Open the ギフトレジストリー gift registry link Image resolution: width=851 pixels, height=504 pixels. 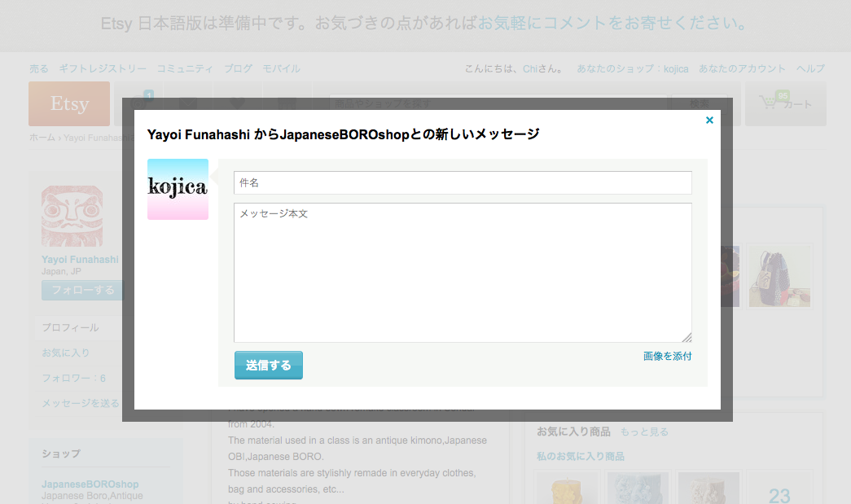click(x=103, y=69)
